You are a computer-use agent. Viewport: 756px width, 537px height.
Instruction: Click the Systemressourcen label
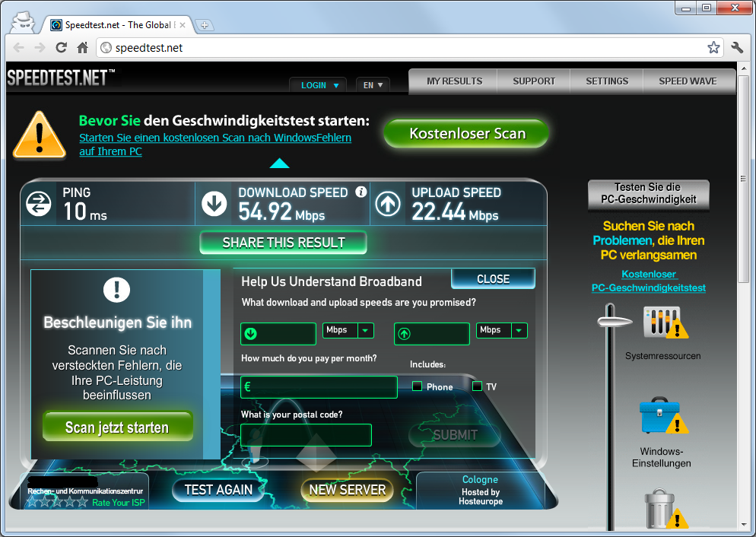click(663, 356)
